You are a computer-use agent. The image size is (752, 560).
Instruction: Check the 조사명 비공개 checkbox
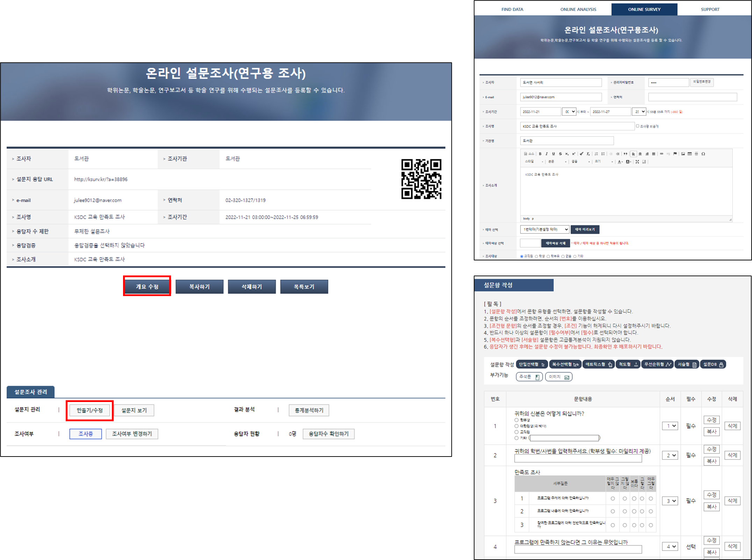[x=637, y=126]
